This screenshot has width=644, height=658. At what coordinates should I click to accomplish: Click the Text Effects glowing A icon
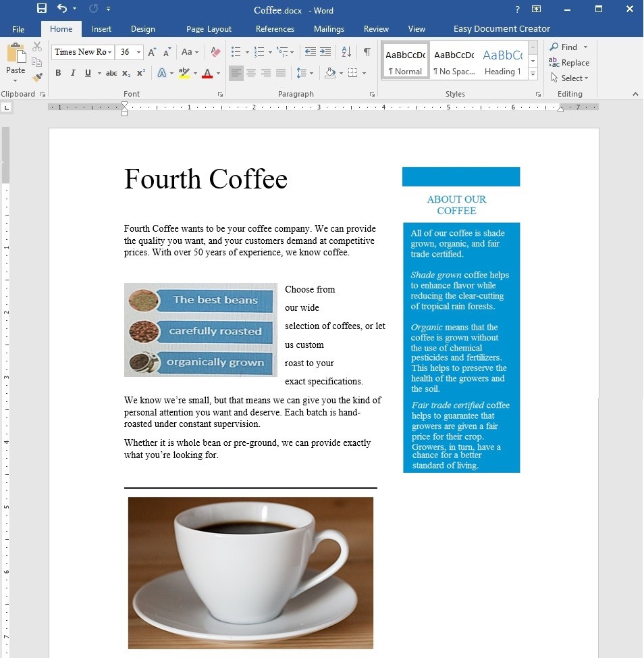[x=162, y=73]
